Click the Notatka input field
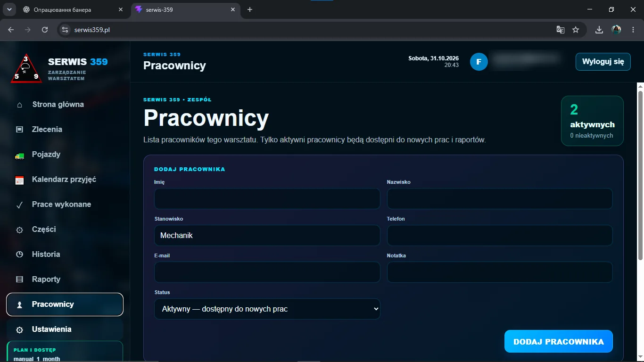The height and width of the screenshot is (362, 644). pos(500,272)
